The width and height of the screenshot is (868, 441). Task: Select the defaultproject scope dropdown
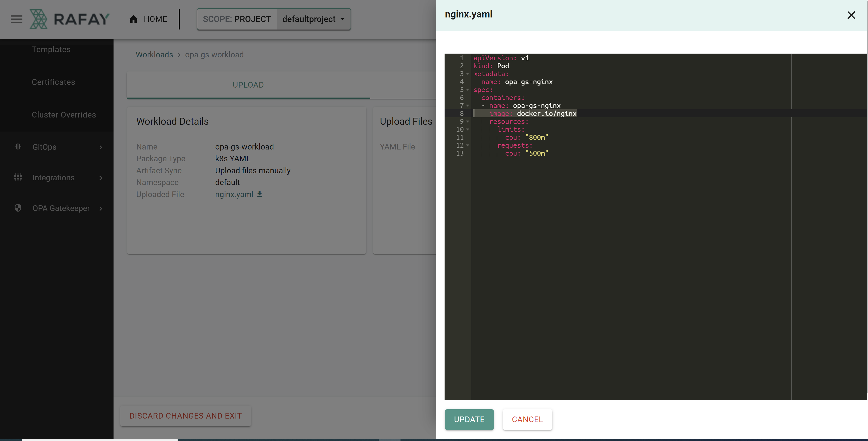[314, 19]
